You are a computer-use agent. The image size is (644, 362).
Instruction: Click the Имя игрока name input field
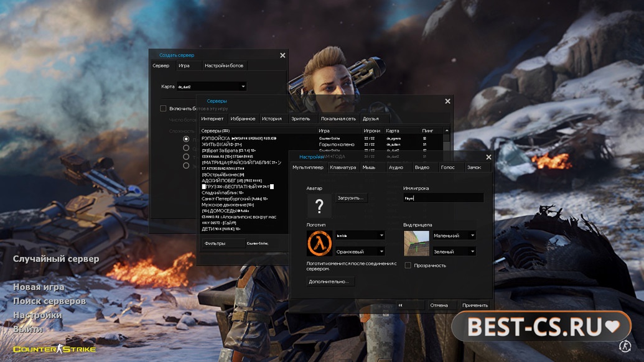point(443,198)
